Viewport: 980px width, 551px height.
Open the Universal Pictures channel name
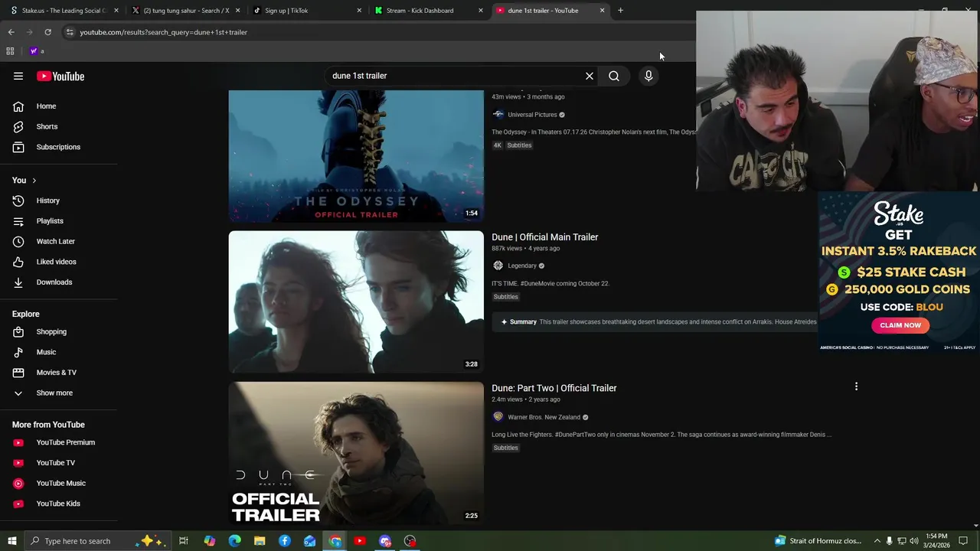point(532,115)
